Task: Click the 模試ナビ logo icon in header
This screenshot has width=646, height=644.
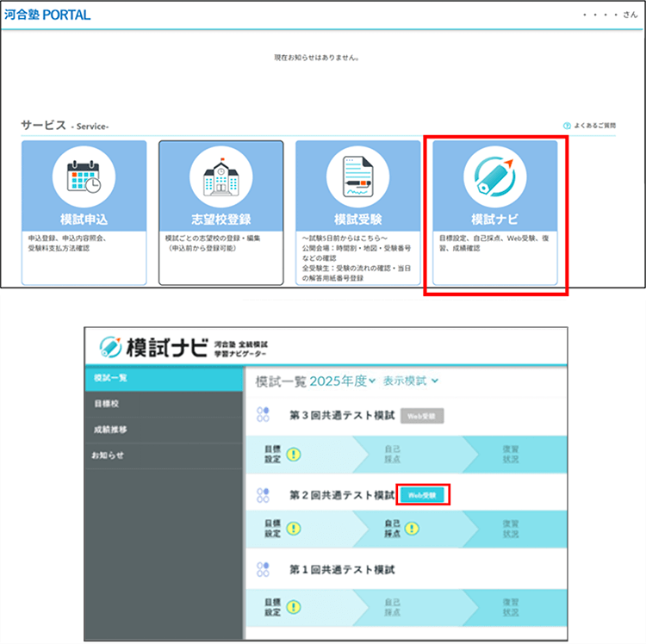Action: pyautogui.click(x=110, y=347)
